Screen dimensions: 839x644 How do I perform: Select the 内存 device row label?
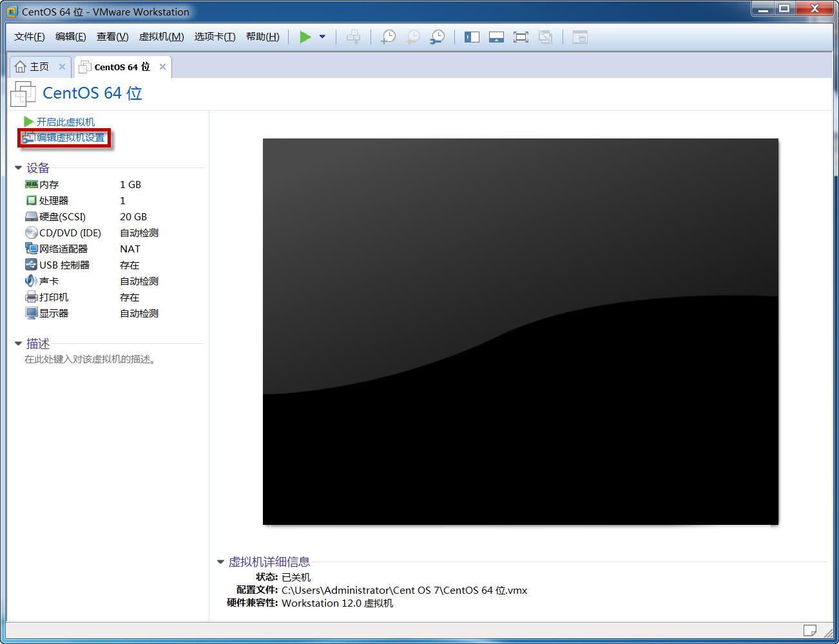(49, 184)
